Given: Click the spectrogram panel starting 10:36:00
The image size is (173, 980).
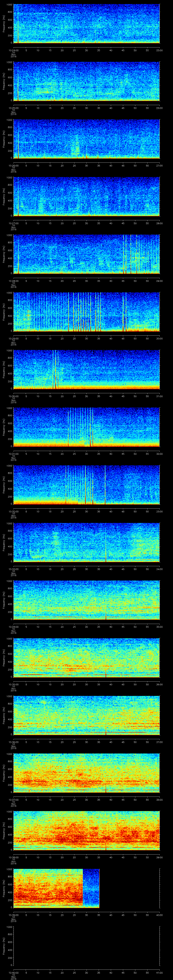Looking at the screenshot, I should (86, 715).
